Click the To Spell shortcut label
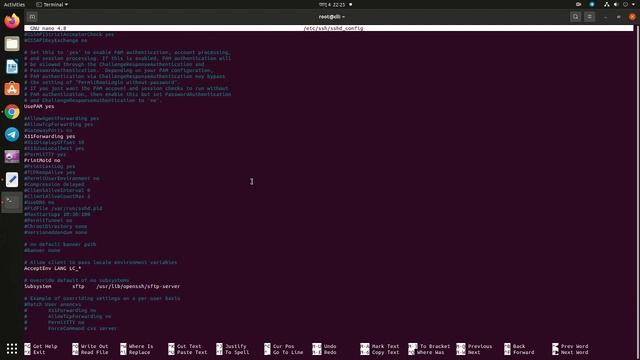Image resolution: width=640 pixels, height=360 pixels. click(x=237, y=352)
